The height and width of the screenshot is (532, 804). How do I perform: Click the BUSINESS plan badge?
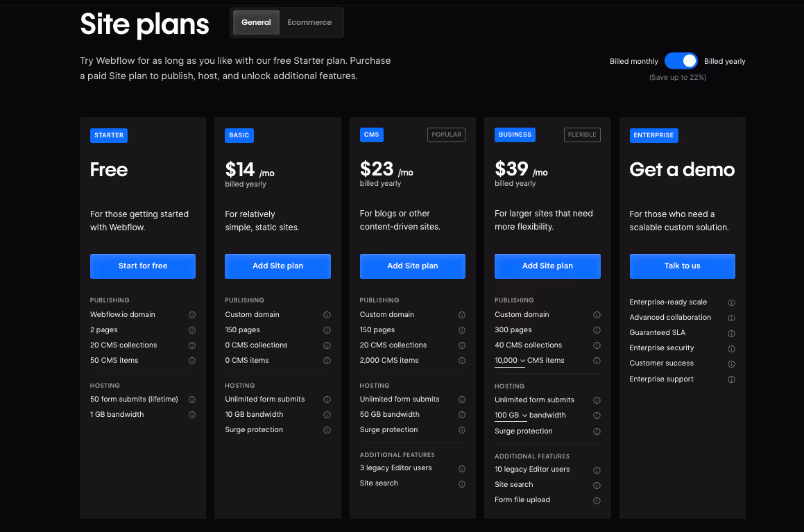(515, 135)
